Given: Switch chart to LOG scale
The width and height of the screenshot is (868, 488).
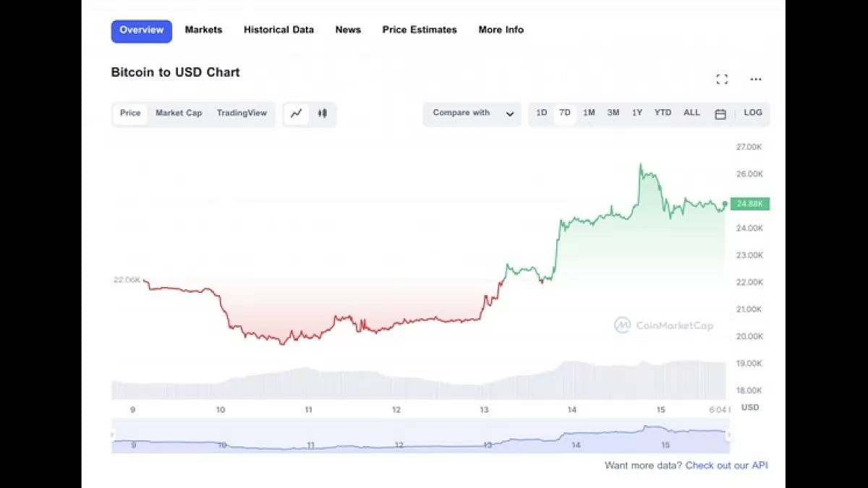Looking at the screenshot, I should tap(752, 113).
